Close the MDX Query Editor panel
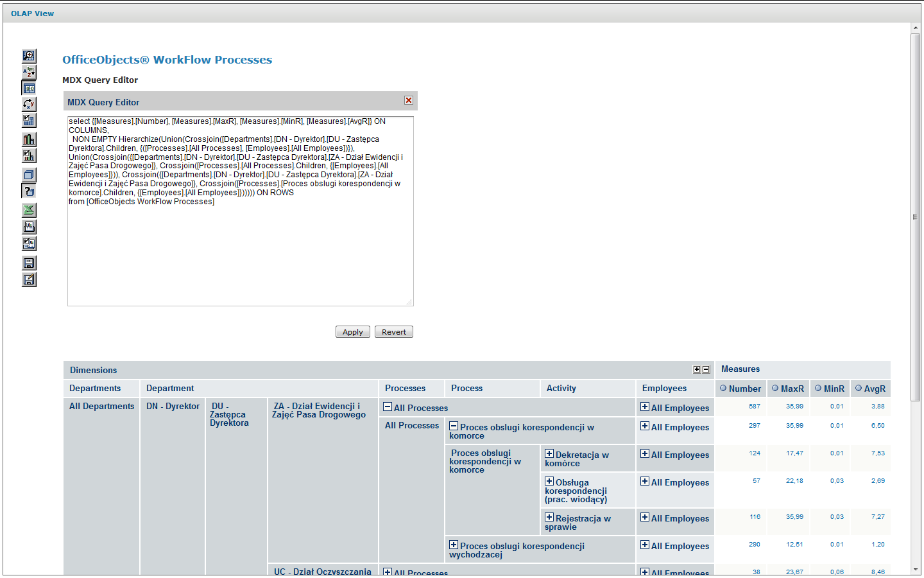Screen dimensions: 924x578 click(x=409, y=100)
